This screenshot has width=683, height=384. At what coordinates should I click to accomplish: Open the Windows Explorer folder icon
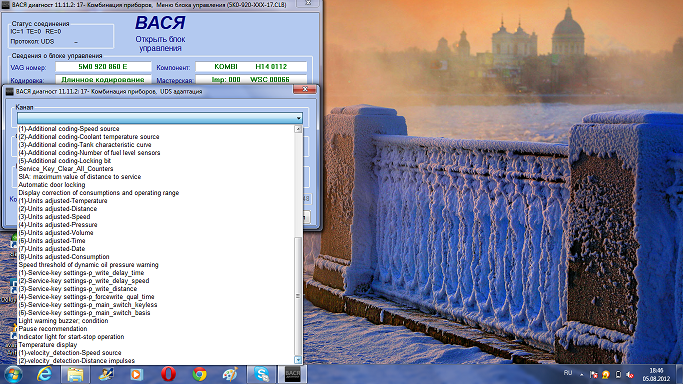75,374
